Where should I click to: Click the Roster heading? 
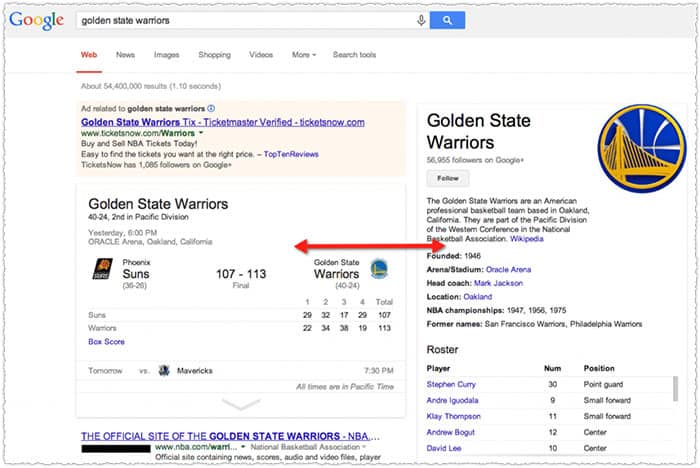pyautogui.click(x=442, y=350)
